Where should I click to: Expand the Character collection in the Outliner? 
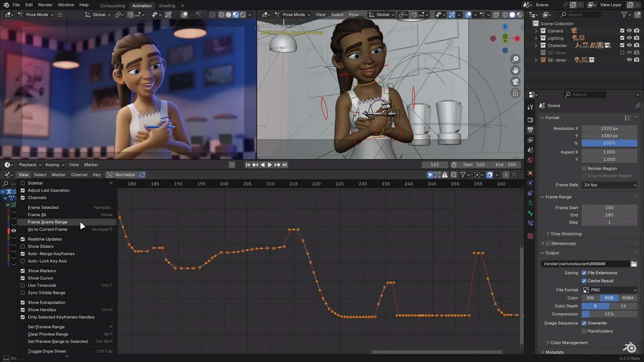536,45
